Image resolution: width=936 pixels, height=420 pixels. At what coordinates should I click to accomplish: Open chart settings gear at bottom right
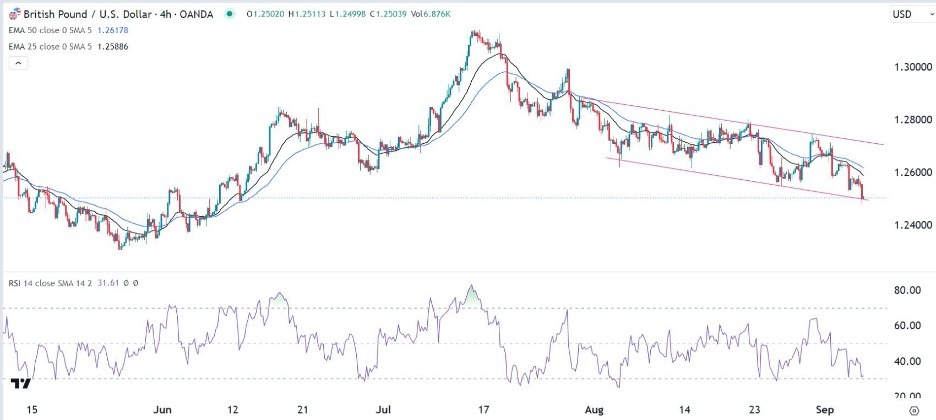(915, 410)
